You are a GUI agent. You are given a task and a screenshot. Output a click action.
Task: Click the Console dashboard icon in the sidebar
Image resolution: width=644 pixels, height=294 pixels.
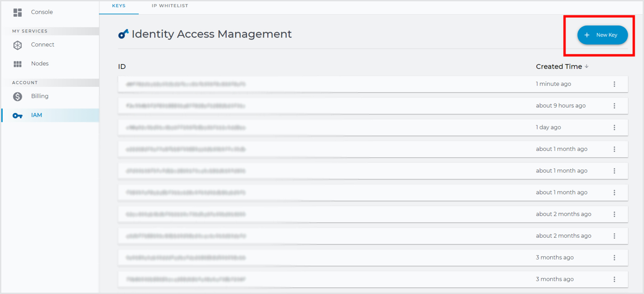[x=17, y=12]
